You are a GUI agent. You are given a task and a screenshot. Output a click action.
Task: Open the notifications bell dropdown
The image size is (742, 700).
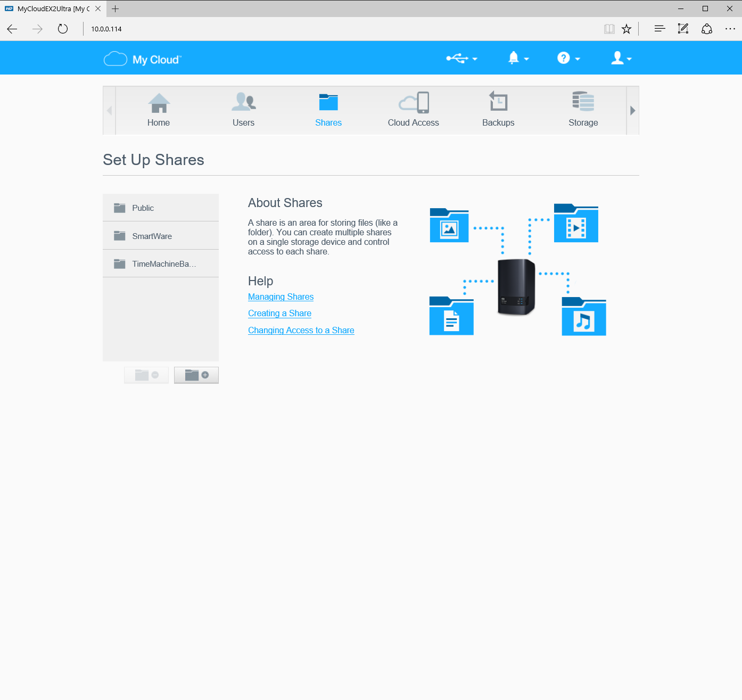[x=518, y=59]
